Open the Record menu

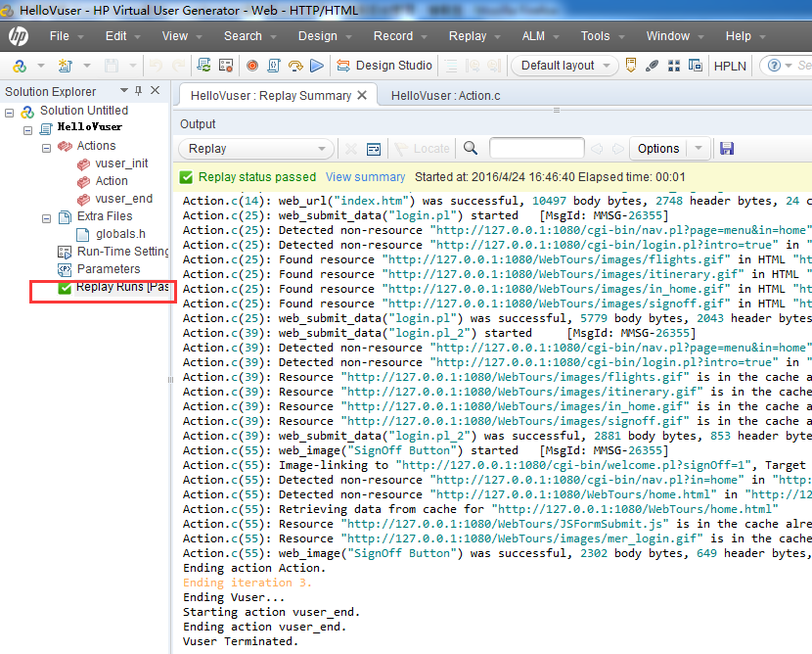click(393, 36)
